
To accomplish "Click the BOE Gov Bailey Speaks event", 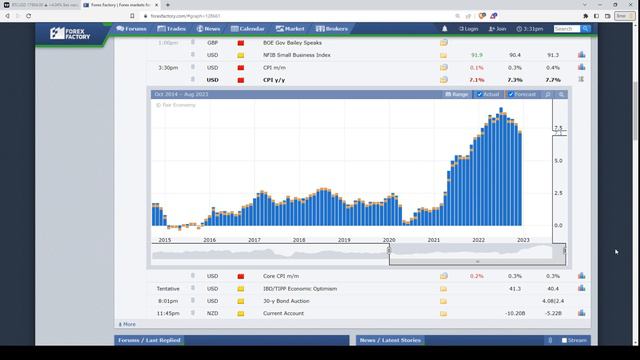I will pyautogui.click(x=292, y=42).
